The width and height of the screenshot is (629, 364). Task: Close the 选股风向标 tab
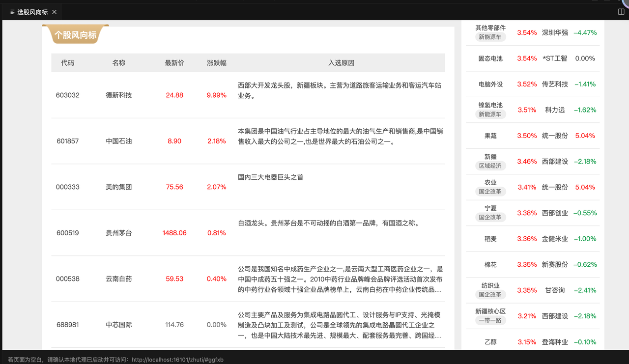tap(54, 12)
